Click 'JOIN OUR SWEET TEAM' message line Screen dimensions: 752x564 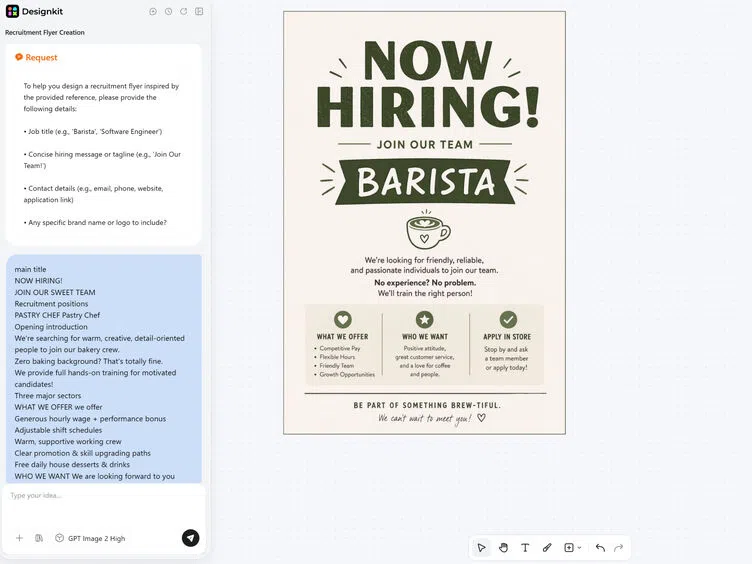[x=55, y=292]
